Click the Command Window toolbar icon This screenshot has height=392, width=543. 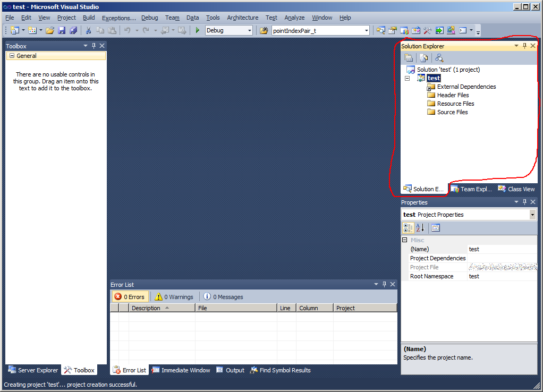pos(463,30)
